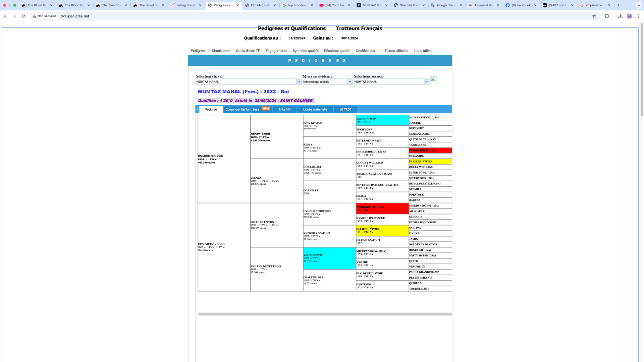Screen dimensions: 644x362
Task: Click COKTAIL JET cell
Action: 329,170
